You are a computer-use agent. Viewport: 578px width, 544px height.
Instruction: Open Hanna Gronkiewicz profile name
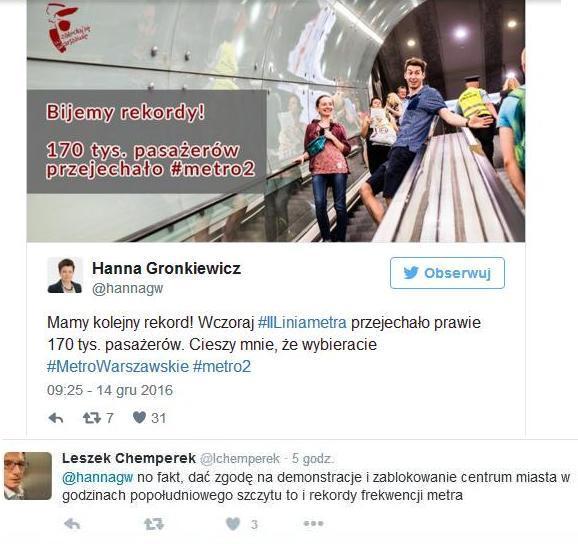point(167,268)
